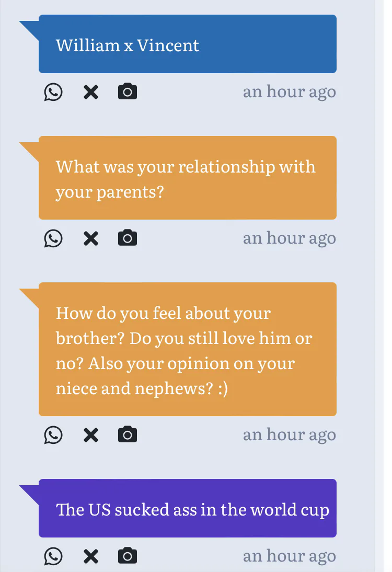The image size is (392, 572).
Task: Click timestamp beneath the brother question
Action: 289,435
